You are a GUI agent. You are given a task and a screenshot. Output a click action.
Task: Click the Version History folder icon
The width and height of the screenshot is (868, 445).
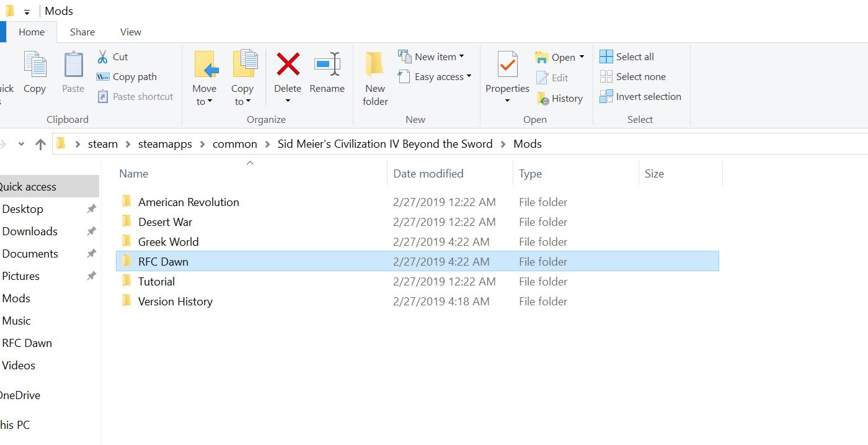[x=126, y=301]
